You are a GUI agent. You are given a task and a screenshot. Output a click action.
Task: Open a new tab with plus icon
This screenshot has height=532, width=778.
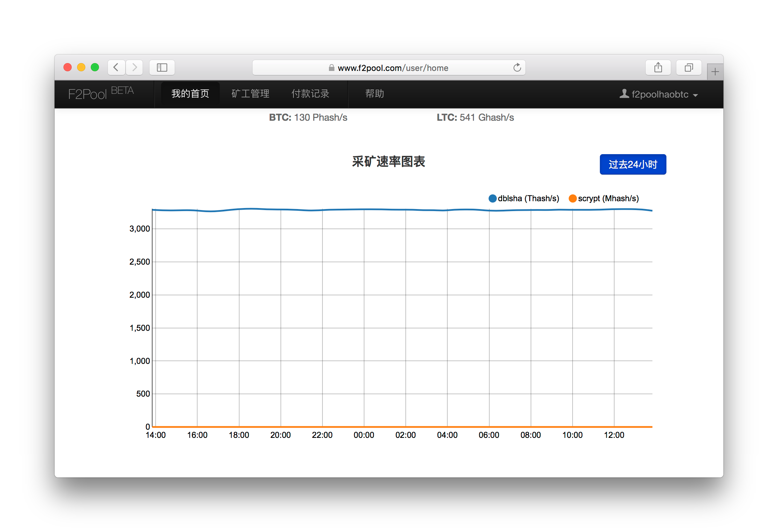(715, 72)
